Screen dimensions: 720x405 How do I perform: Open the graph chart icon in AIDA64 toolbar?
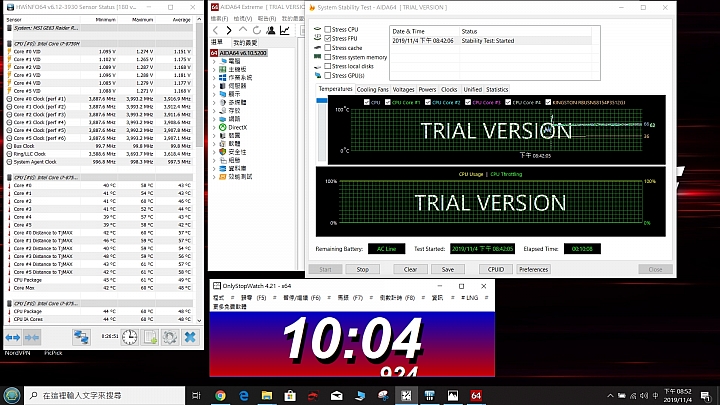point(285,30)
